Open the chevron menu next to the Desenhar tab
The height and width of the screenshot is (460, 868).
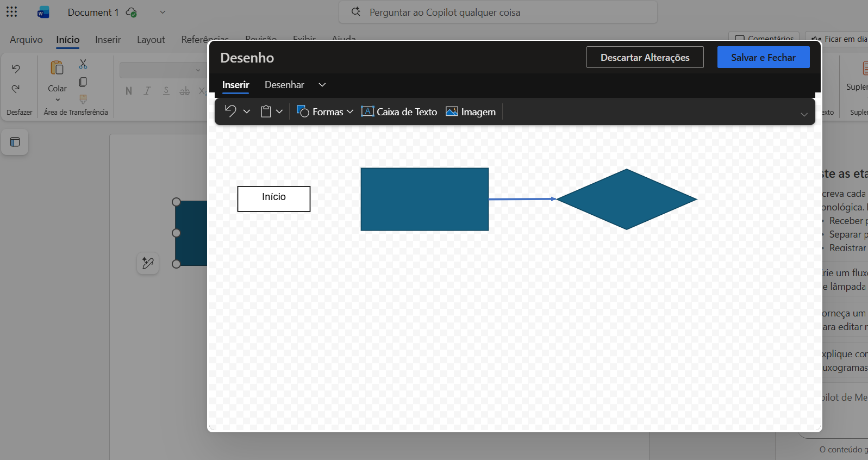tap(322, 85)
